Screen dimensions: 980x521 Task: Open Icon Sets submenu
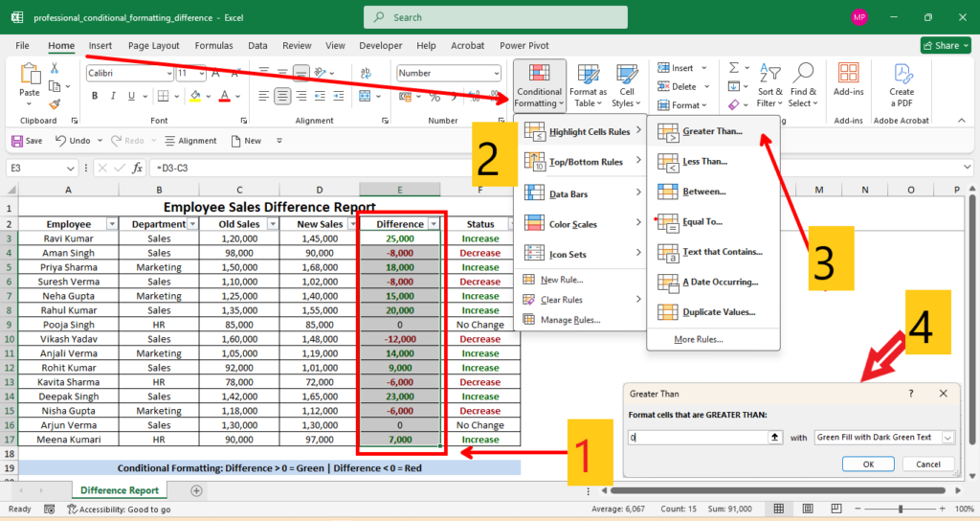click(582, 254)
